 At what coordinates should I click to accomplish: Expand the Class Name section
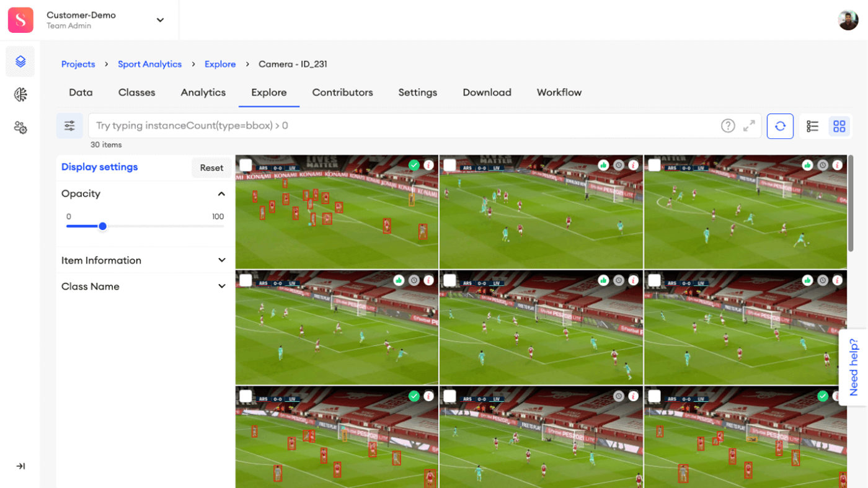pyautogui.click(x=221, y=286)
